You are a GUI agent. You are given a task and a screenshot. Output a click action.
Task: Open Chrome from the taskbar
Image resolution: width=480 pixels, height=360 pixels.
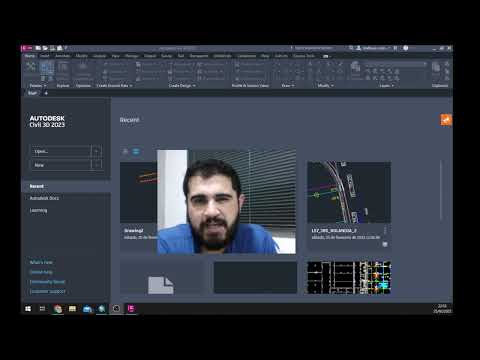point(58,309)
